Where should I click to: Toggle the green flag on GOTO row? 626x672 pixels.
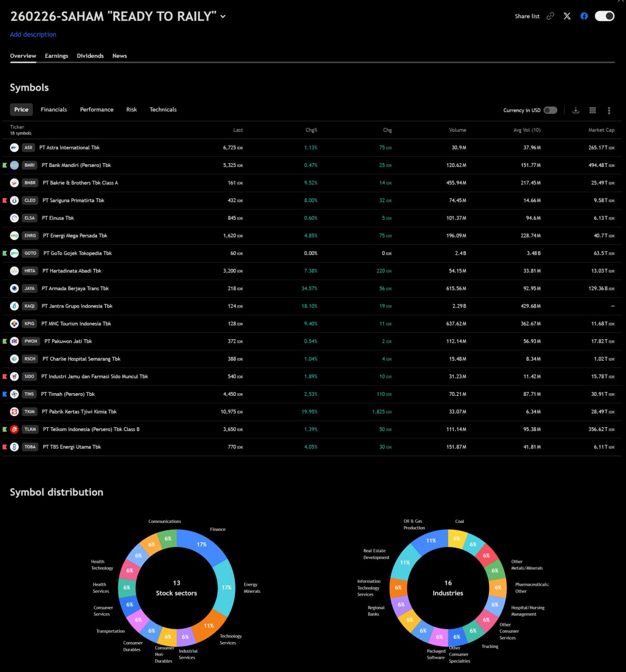click(5, 253)
